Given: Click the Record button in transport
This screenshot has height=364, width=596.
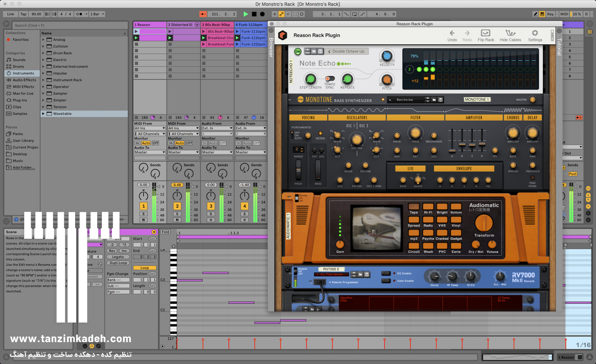Looking at the screenshot, I should point(262,14).
